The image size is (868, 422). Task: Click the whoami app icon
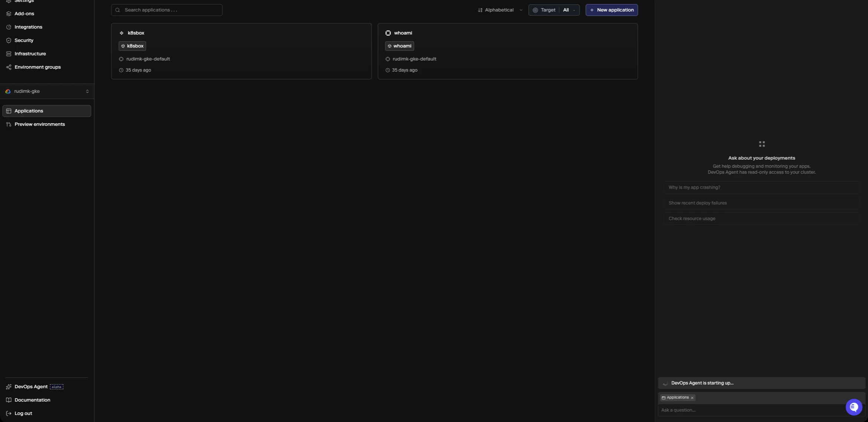388,33
